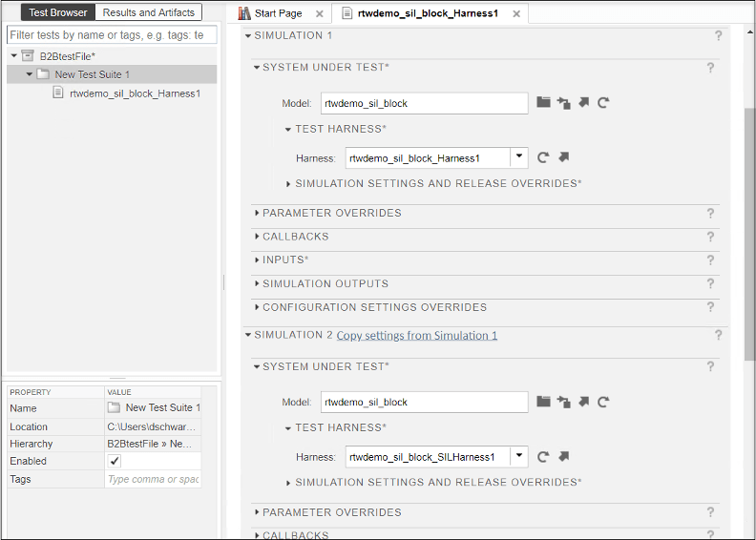Select B2BtestFile in the test tree
Screen dimensions: 756x540
point(68,56)
